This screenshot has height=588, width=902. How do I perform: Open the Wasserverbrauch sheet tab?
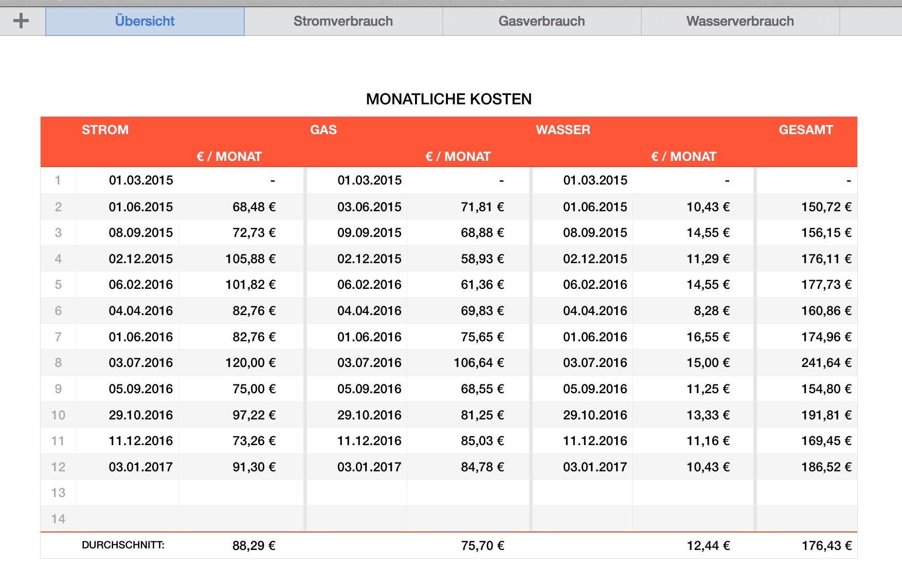[739, 21]
